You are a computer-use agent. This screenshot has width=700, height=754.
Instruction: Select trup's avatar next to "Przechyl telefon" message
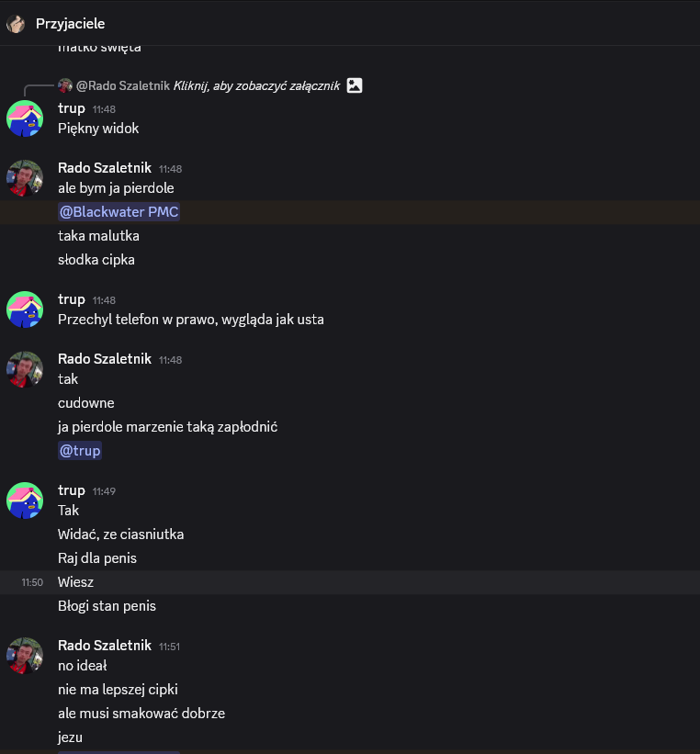(x=25, y=309)
